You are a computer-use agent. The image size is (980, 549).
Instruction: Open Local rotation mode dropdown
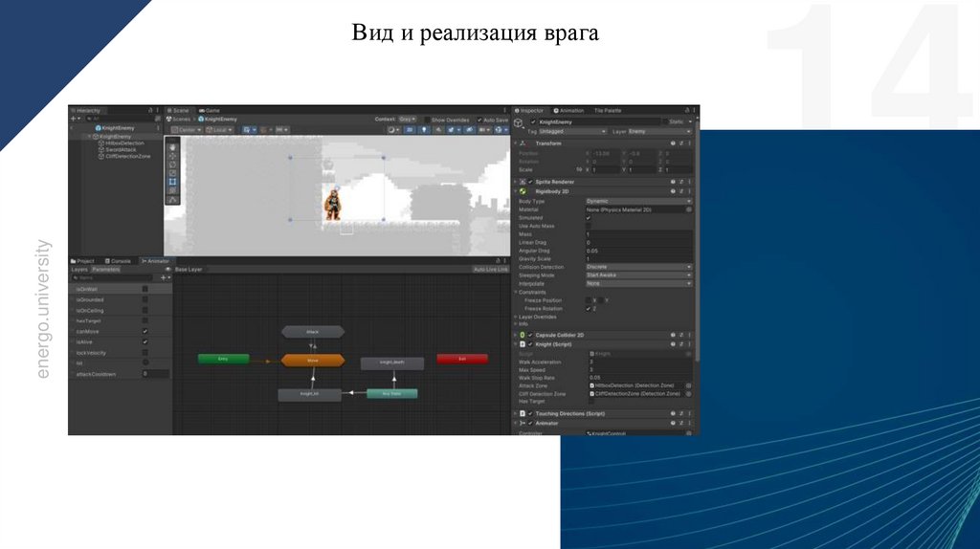point(219,130)
